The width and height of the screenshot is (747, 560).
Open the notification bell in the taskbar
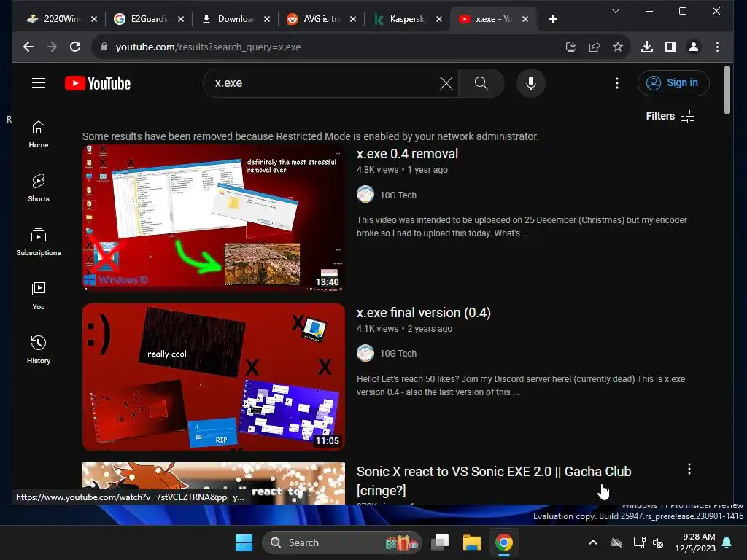tap(727, 542)
